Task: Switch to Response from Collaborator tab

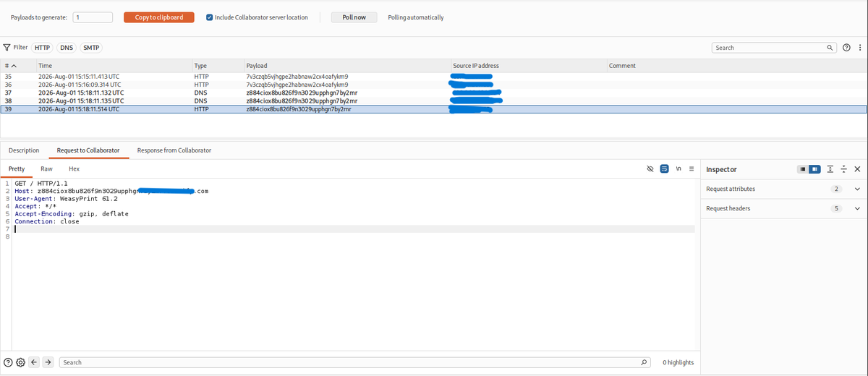Action: 174,150
